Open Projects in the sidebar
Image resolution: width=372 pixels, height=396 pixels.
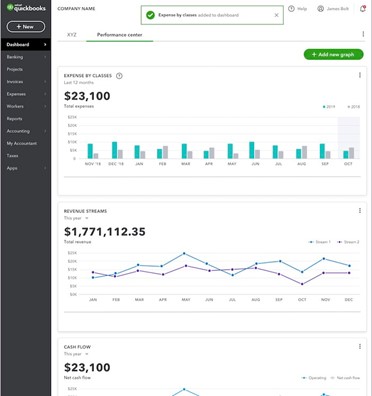click(x=26, y=69)
